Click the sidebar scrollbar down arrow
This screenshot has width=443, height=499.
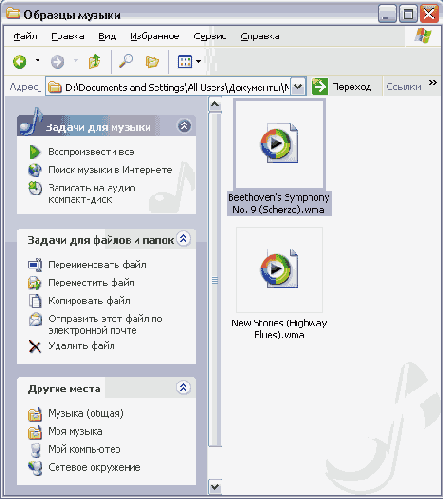[x=215, y=487]
